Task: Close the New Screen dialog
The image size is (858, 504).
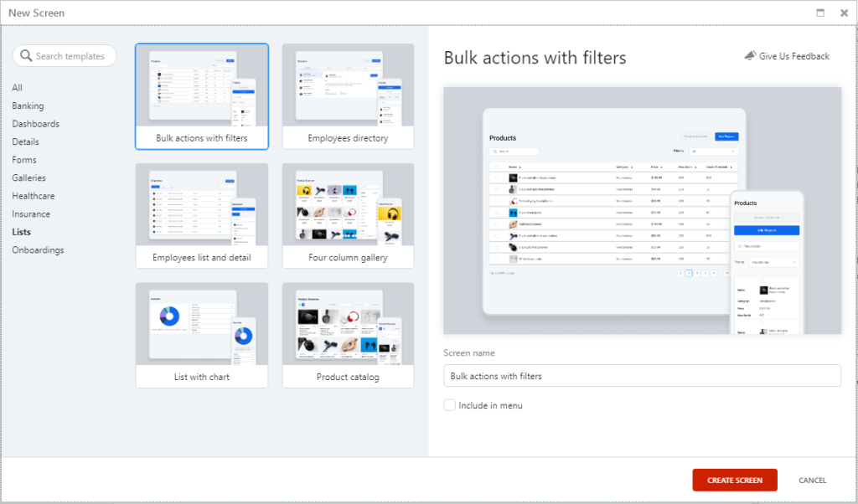Action: click(842, 13)
